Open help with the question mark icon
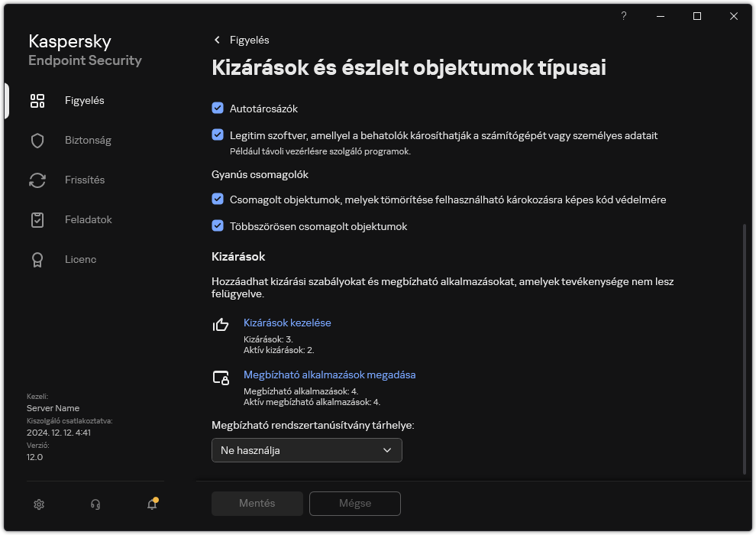The width and height of the screenshot is (756, 535). [623, 16]
